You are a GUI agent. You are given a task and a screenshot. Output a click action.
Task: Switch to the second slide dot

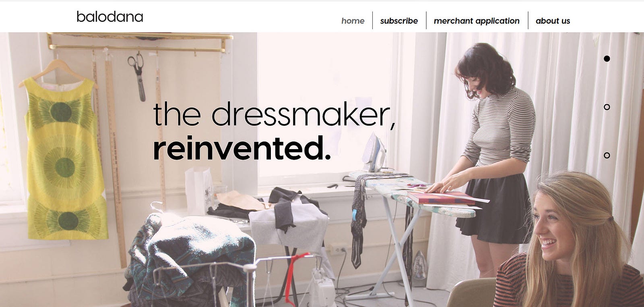pyautogui.click(x=607, y=107)
